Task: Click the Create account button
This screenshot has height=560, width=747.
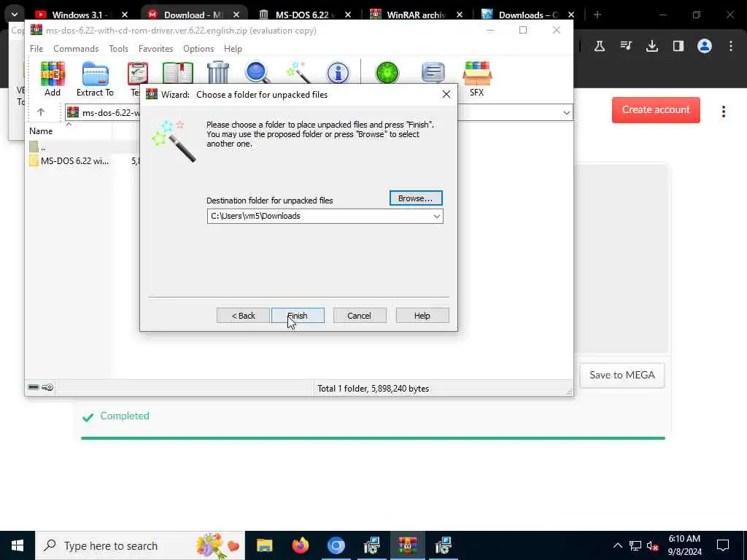Action: [x=656, y=110]
